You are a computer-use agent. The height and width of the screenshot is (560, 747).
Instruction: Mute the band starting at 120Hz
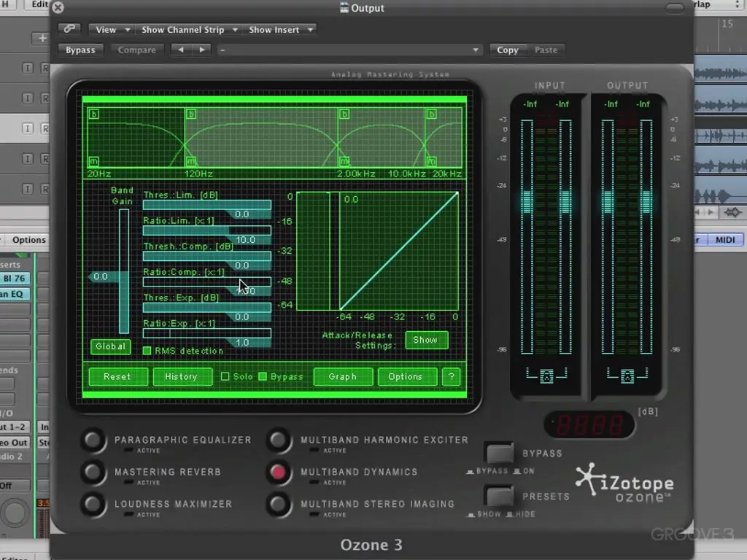click(191, 161)
